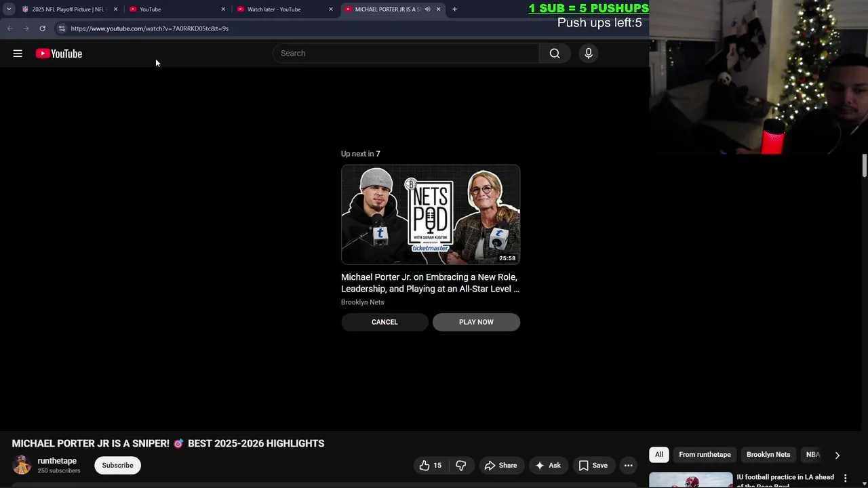Filter by Brooklyn Nets chip

pos(768,455)
